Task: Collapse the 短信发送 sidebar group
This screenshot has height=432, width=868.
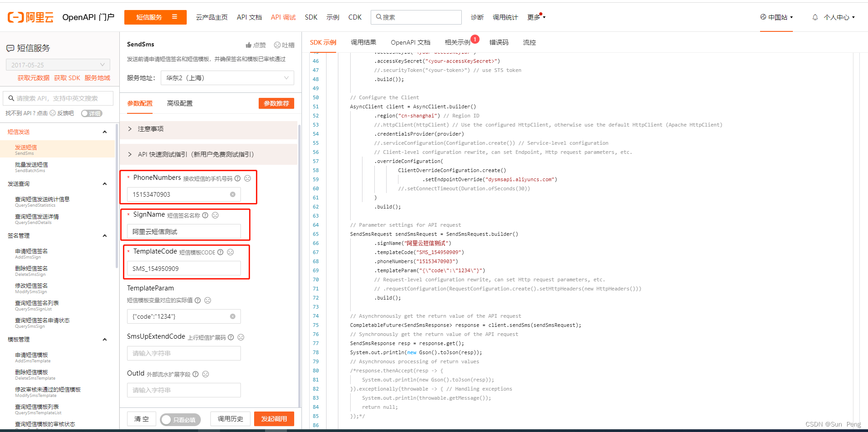Action: pyautogui.click(x=105, y=132)
